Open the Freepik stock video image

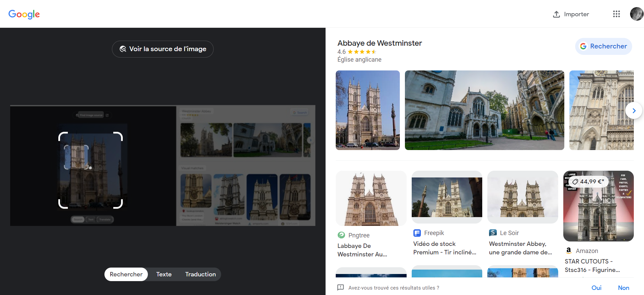447,197
